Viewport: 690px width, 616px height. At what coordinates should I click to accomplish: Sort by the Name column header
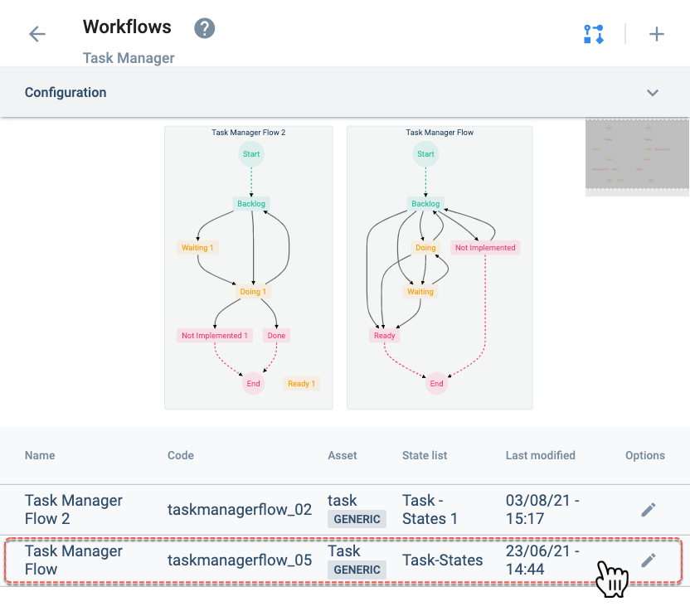click(x=40, y=455)
